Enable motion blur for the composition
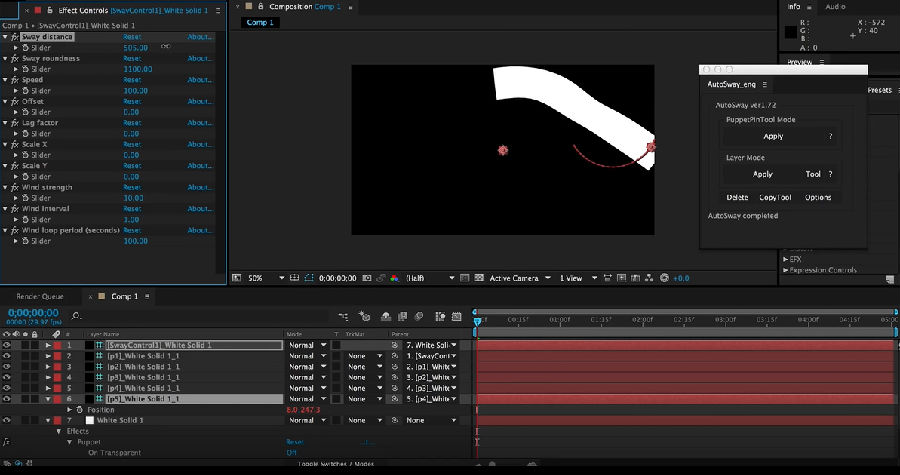The height and width of the screenshot is (475, 900). (421, 316)
